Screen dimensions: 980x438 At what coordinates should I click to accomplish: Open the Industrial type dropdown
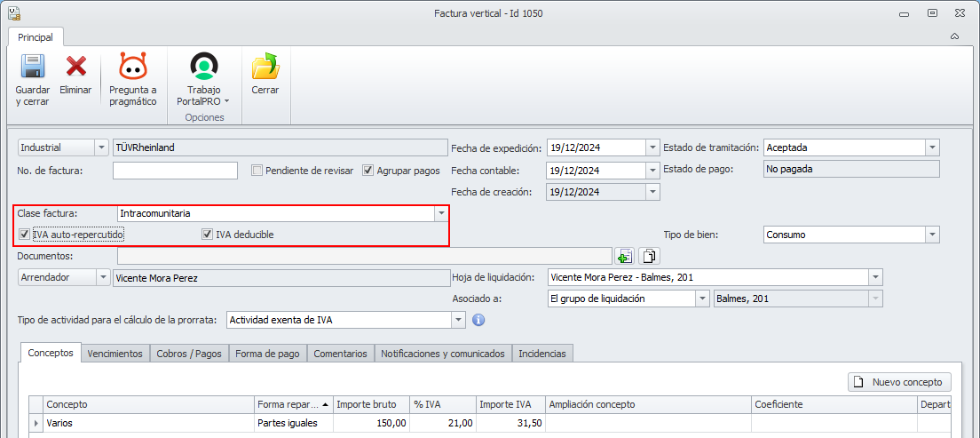pyautogui.click(x=101, y=147)
